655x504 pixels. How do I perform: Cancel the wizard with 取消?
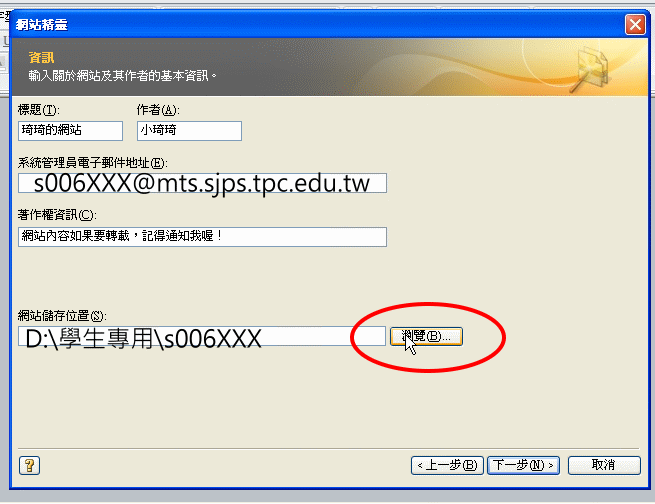604,465
